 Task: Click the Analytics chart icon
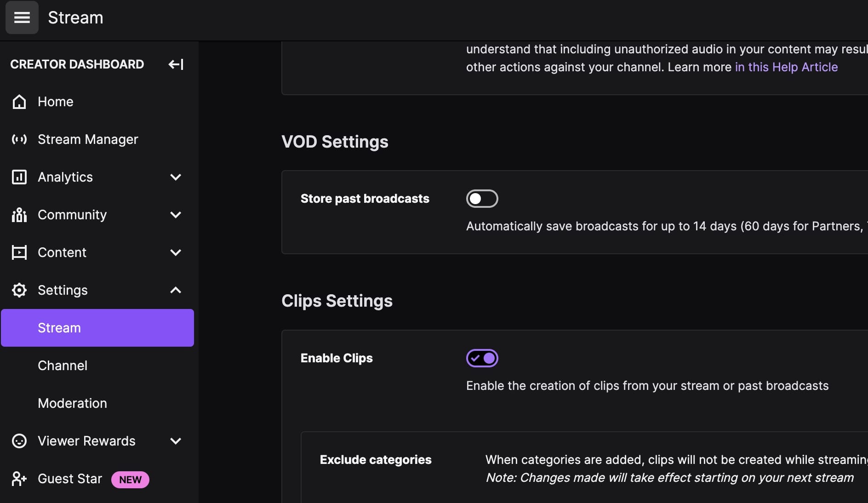coord(19,177)
